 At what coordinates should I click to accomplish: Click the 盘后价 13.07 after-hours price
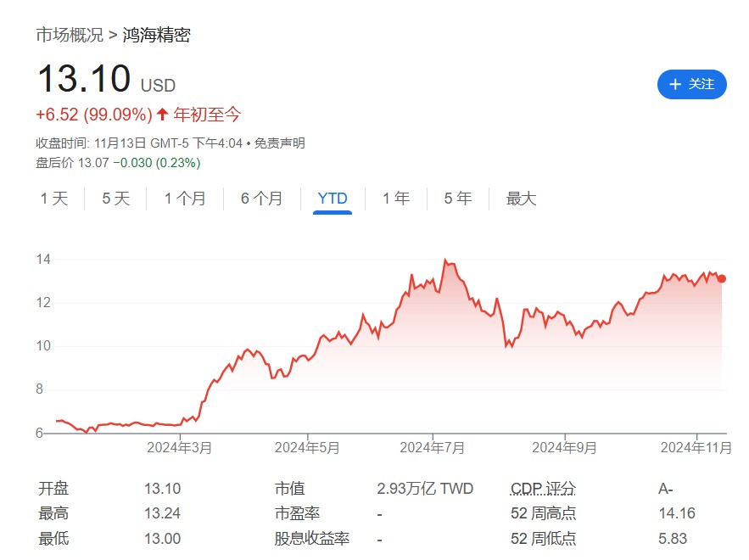tap(73, 163)
